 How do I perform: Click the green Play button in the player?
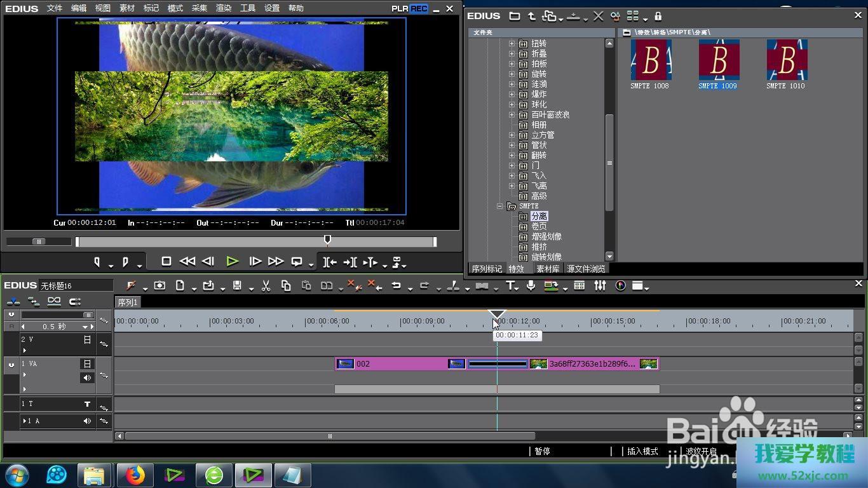coord(232,261)
